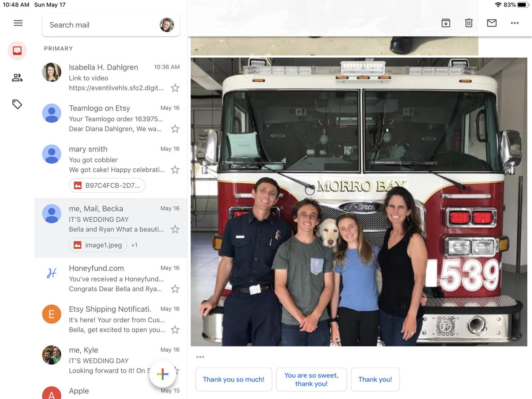Expand the trimmed content ellipsis below photo
This screenshot has width=532, height=399.
(200, 357)
